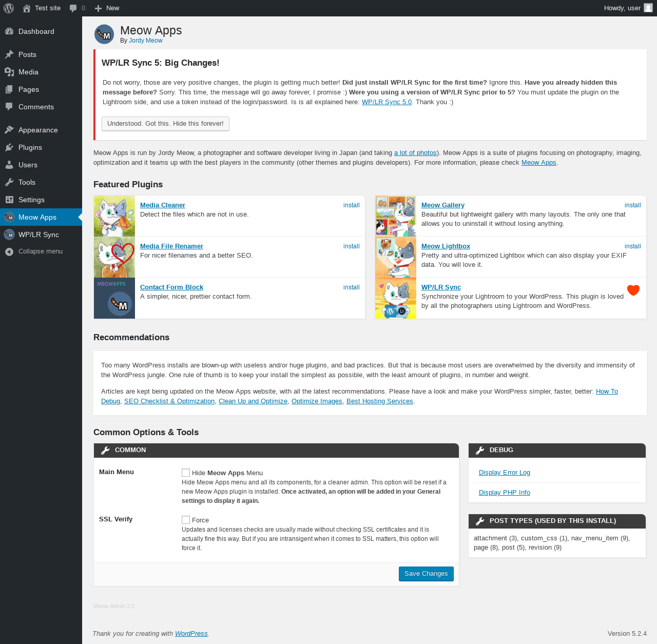
Task: Click the Meow Lightbox thumbnail
Action: point(396,257)
